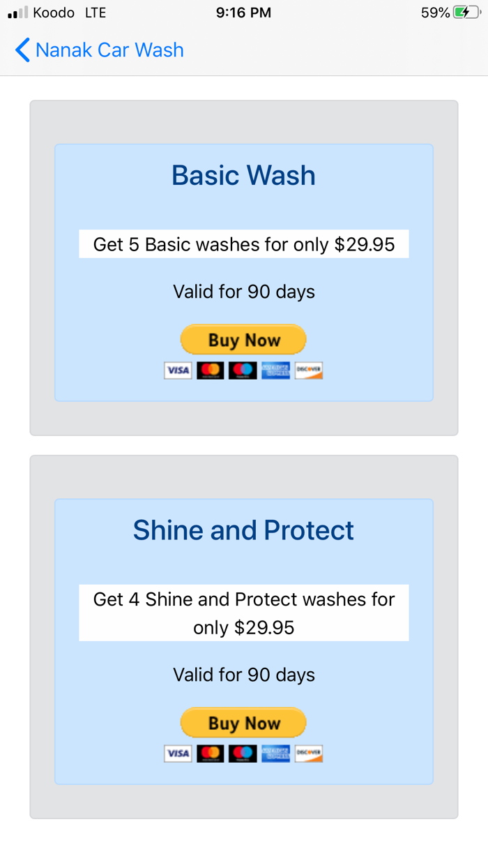Screen dimensions: 488x868
Task: Select the Basic Wash heading
Action: 243,175
